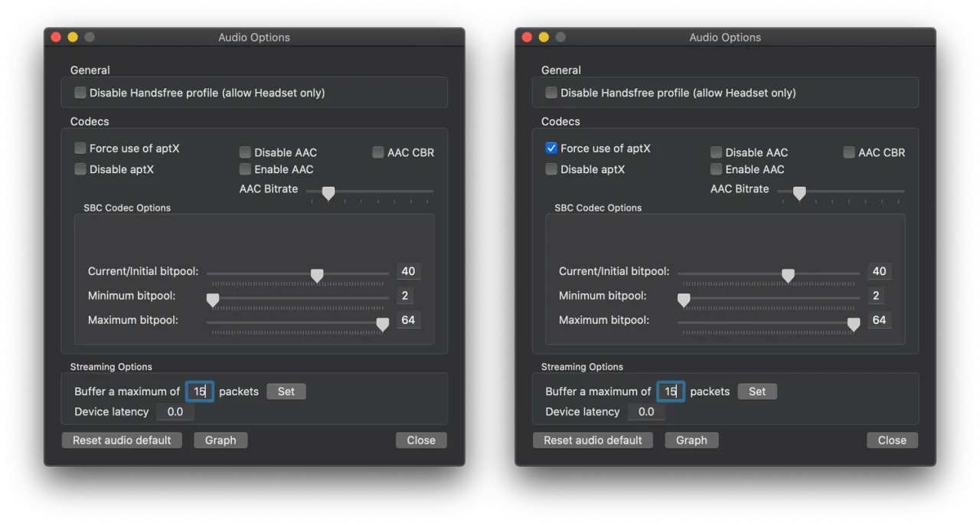Click the packet buffer field showing 15

pyautogui.click(x=199, y=391)
